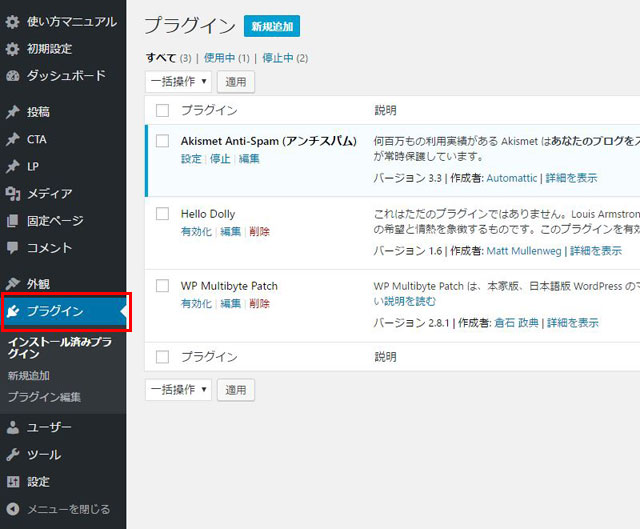Open プラグイン編集 submenu item
640x529 pixels.
click(44, 397)
